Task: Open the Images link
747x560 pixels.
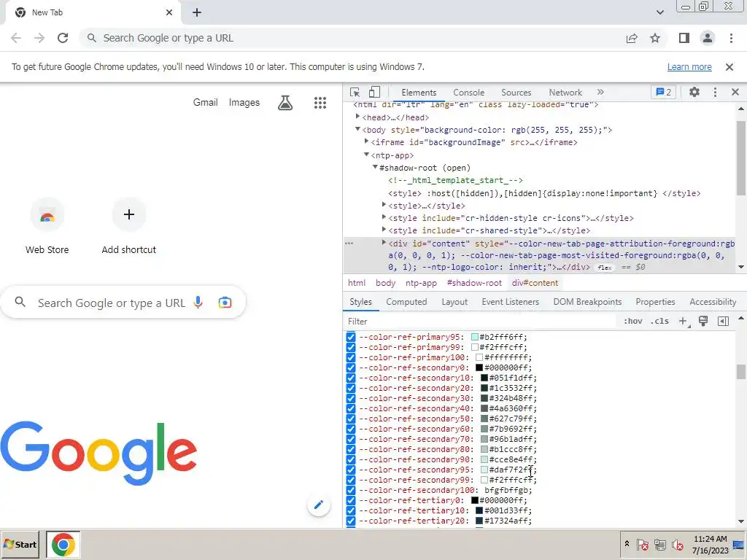Action: coord(244,102)
